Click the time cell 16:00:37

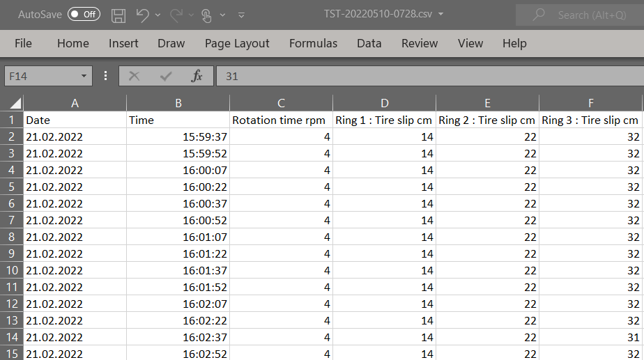coord(178,203)
